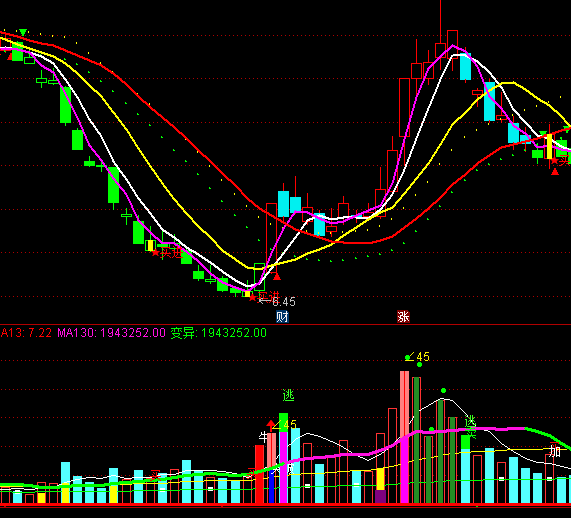Click the white 牛 label in volume panel
This screenshot has width=571, height=518.
(x=263, y=437)
